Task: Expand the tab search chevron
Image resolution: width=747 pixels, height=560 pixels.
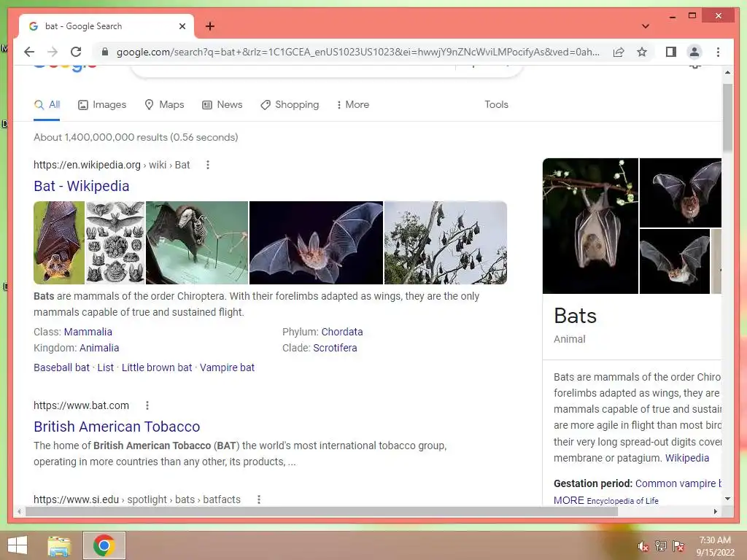Action: coord(645,26)
